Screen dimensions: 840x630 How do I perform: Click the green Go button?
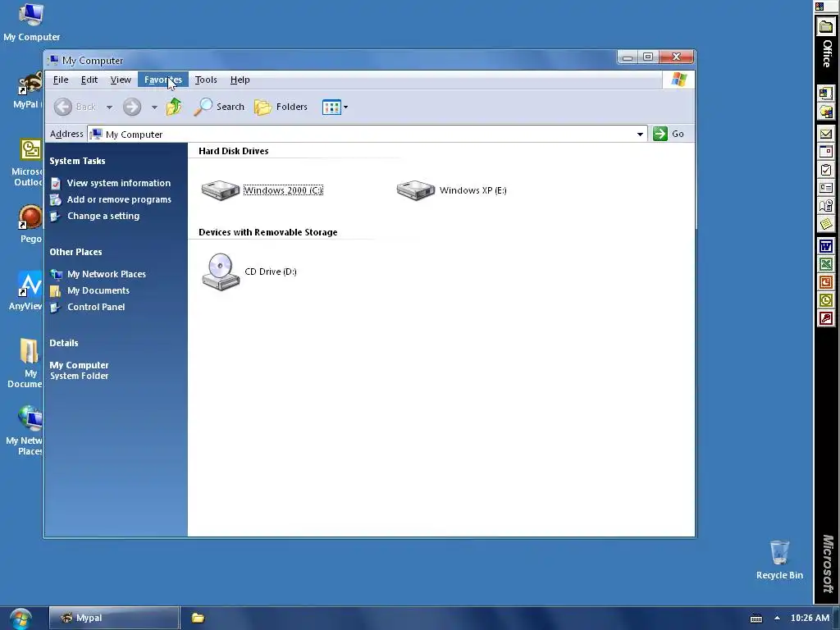click(x=668, y=134)
